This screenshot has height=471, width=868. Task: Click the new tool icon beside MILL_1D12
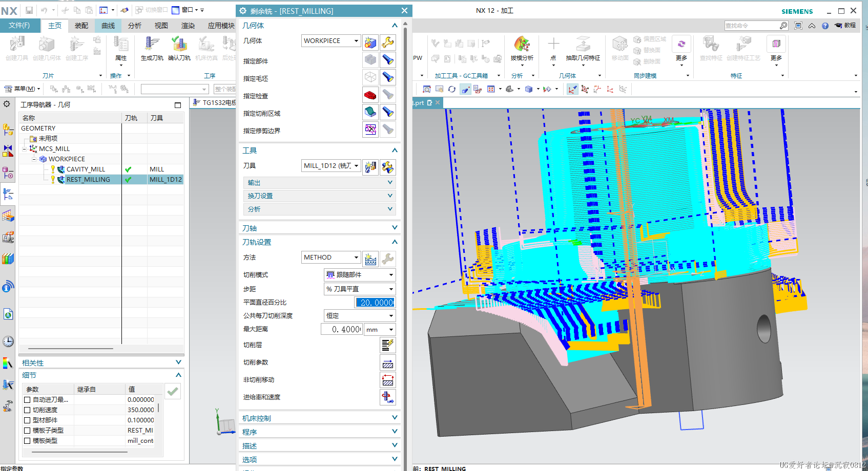pos(370,167)
